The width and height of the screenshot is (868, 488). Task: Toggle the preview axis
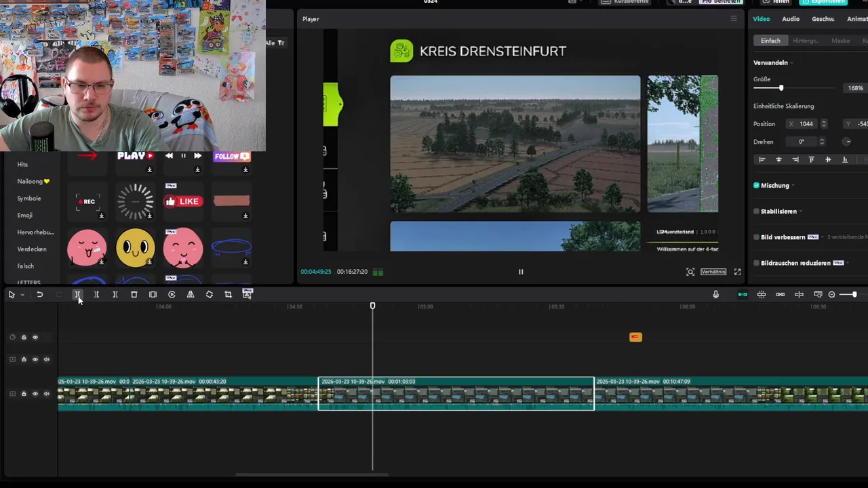pyautogui.click(x=800, y=294)
